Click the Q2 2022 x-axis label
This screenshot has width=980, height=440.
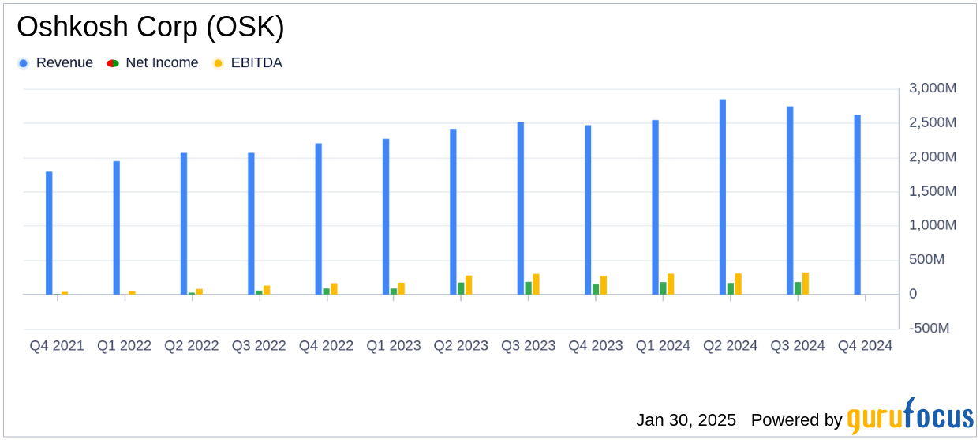(x=192, y=346)
